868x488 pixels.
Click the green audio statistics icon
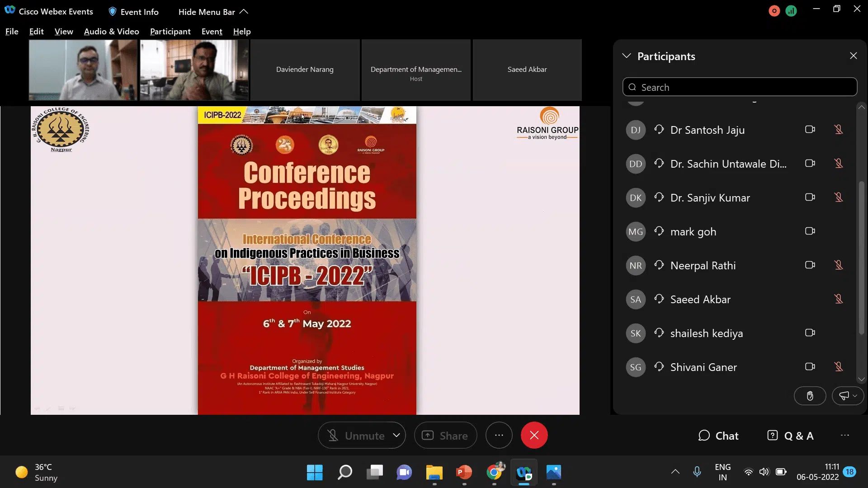point(791,11)
